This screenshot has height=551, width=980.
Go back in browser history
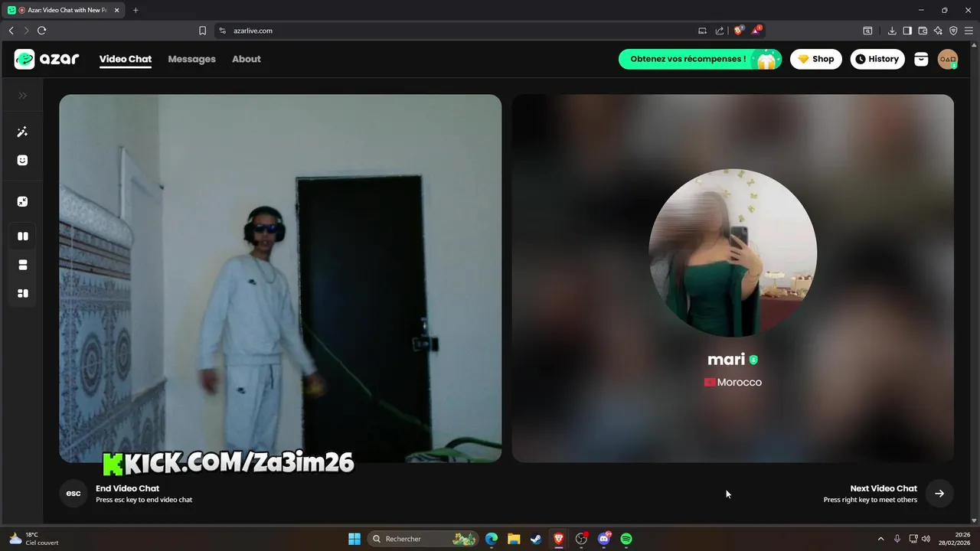tap(11, 31)
